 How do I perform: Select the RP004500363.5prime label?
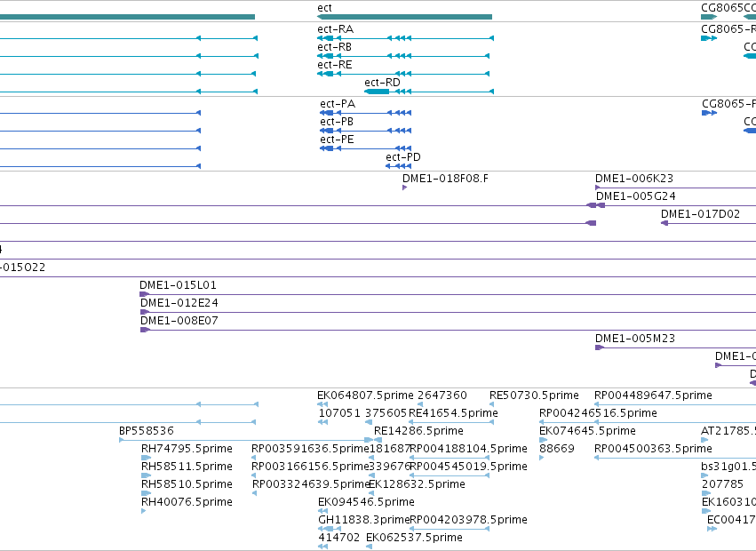coord(653,450)
